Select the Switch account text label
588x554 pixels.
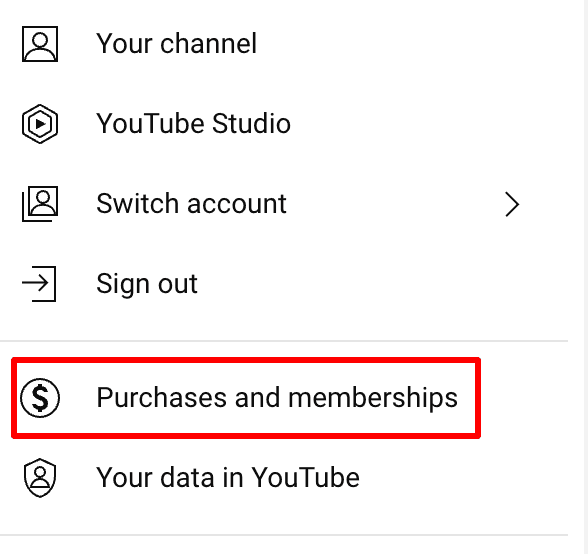191,204
